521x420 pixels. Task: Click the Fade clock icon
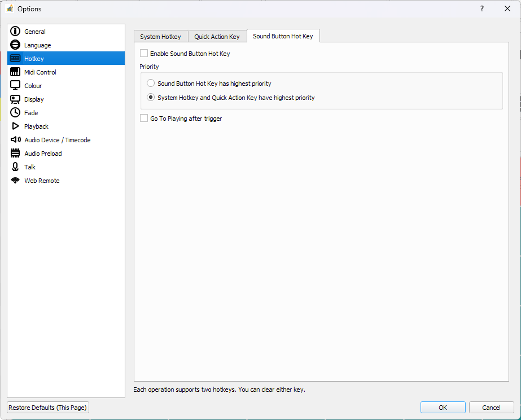coord(15,112)
